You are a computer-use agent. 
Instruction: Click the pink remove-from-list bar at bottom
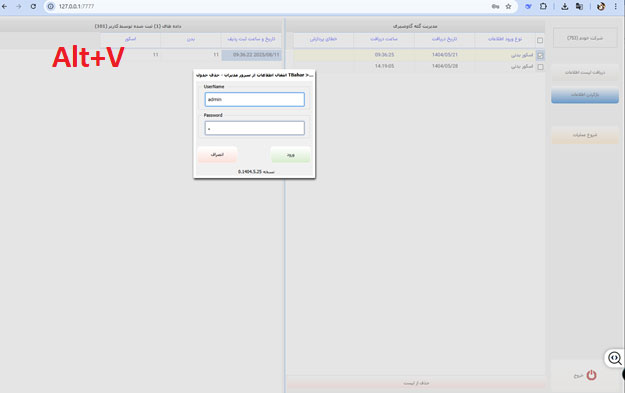416,383
